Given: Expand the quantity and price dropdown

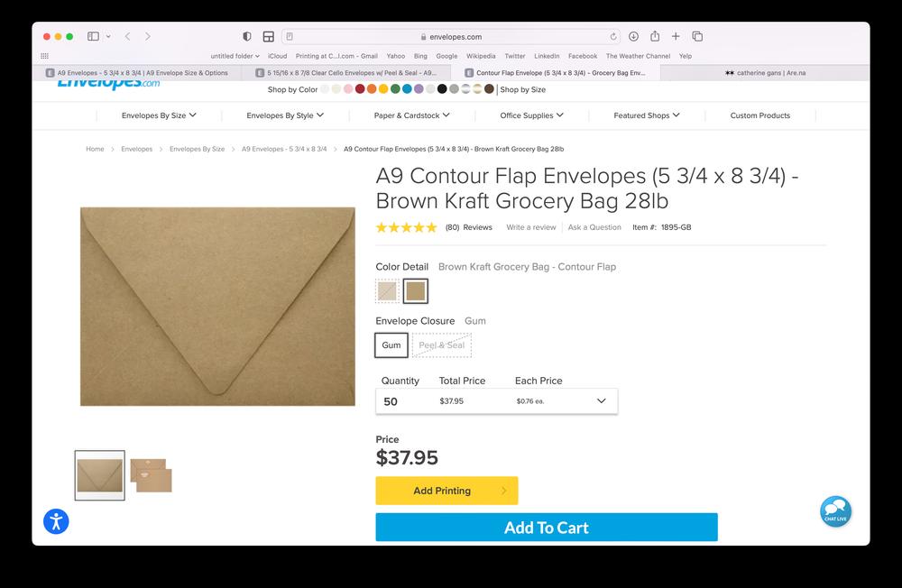Looking at the screenshot, I should (601, 401).
